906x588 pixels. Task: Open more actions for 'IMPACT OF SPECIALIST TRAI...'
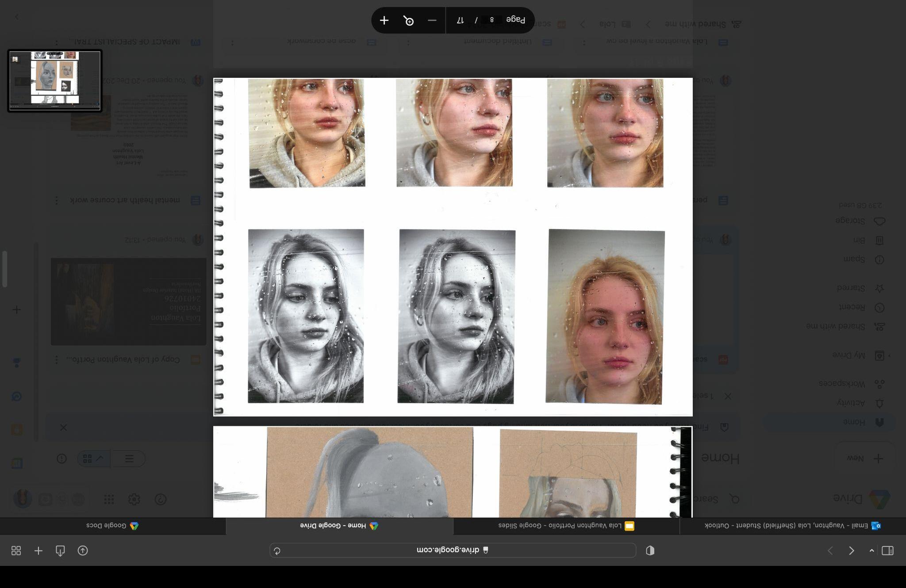tap(56, 42)
